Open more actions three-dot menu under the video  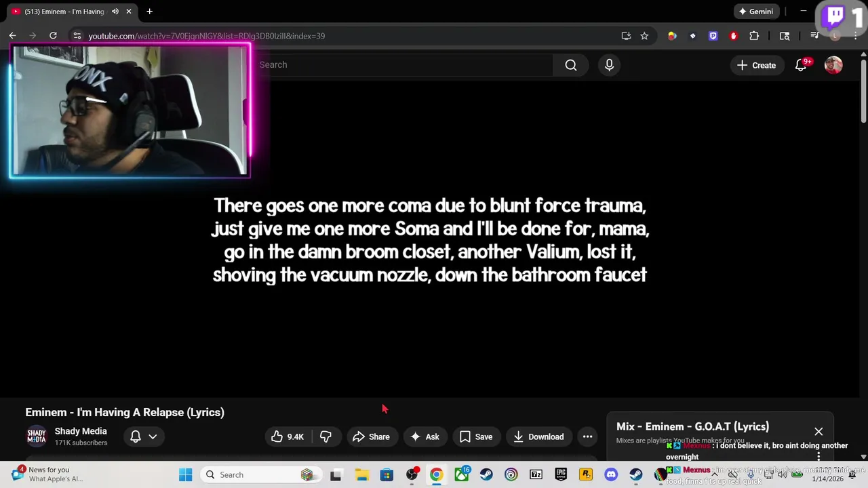588,436
